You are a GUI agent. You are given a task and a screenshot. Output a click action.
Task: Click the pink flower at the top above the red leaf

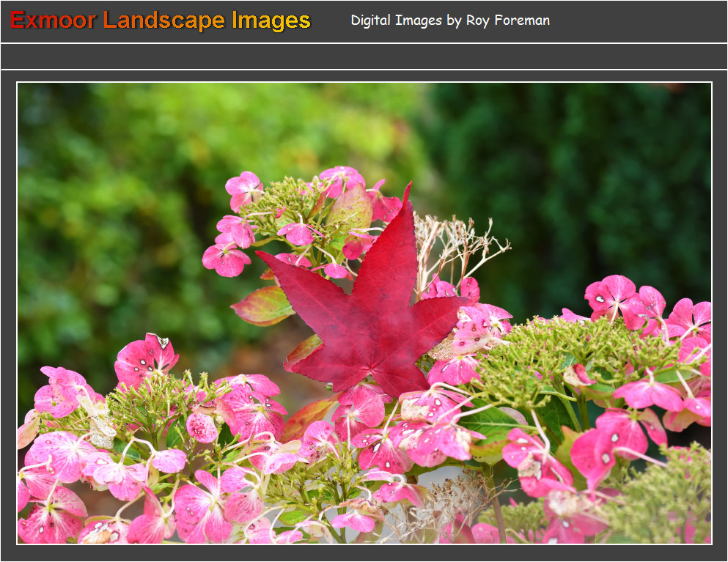[244, 189]
